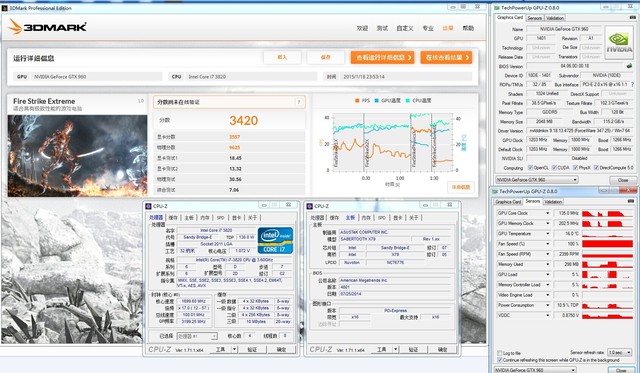The width and height of the screenshot is (640, 373).
Task: Click the Intel Core i7 badge in CPU-Z
Action: [x=275, y=240]
